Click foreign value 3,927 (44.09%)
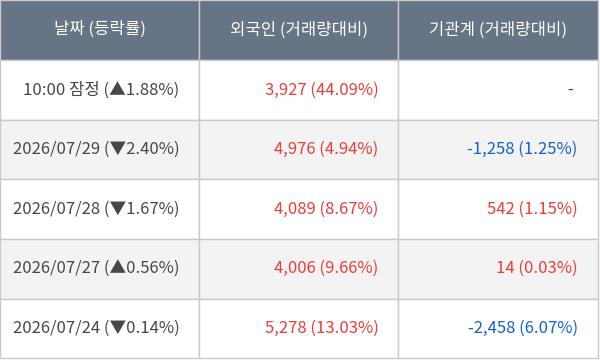 [321, 89]
